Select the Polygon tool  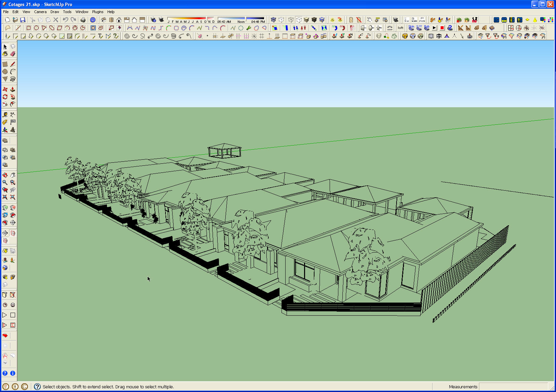[5, 79]
